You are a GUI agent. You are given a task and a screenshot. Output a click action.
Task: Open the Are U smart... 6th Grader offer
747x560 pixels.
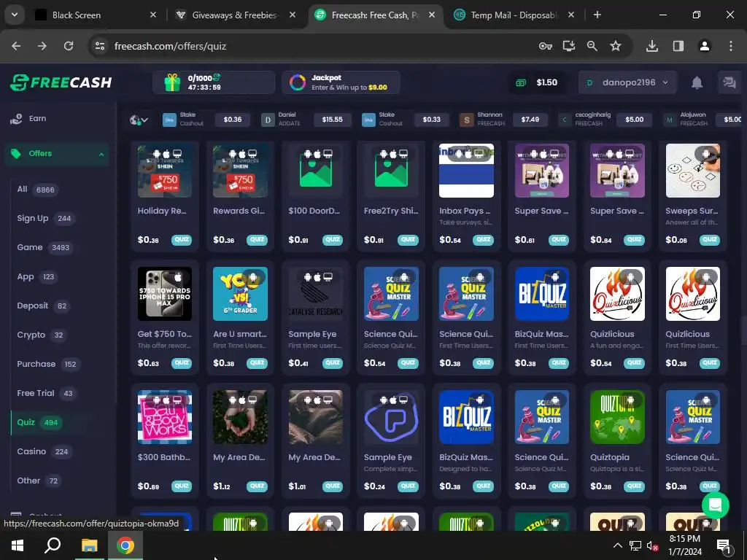(240, 318)
